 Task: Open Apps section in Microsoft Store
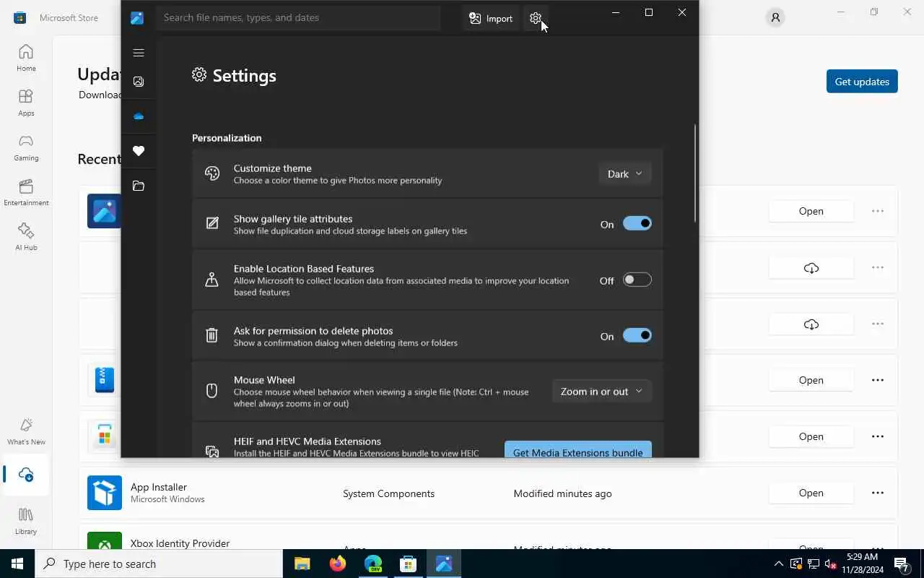pos(26,103)
